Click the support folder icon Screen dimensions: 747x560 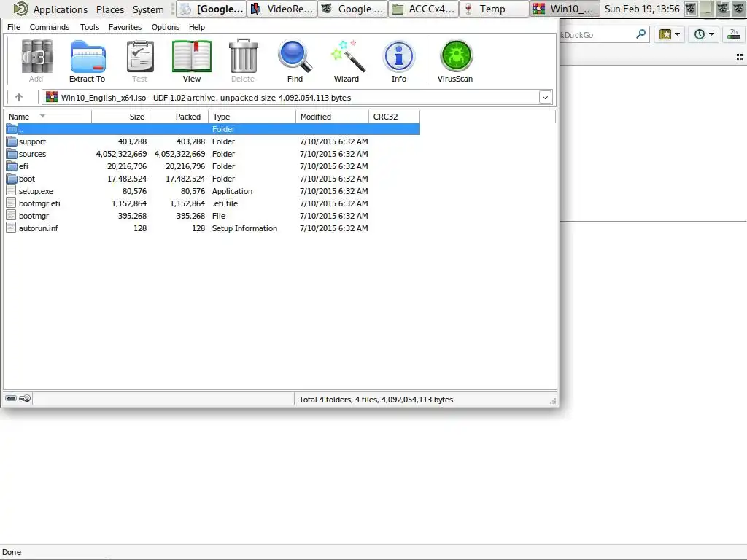pyautogui.click(x=12, y=141)
